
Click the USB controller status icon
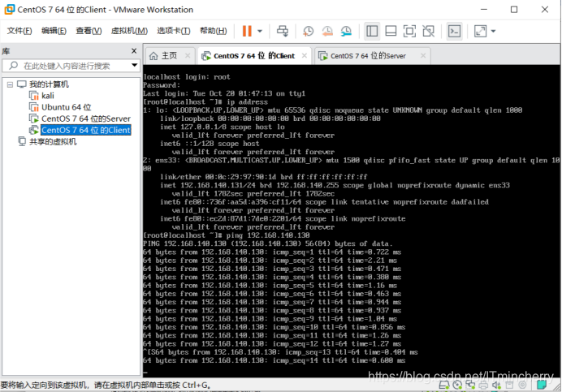(x=509, y=386)
